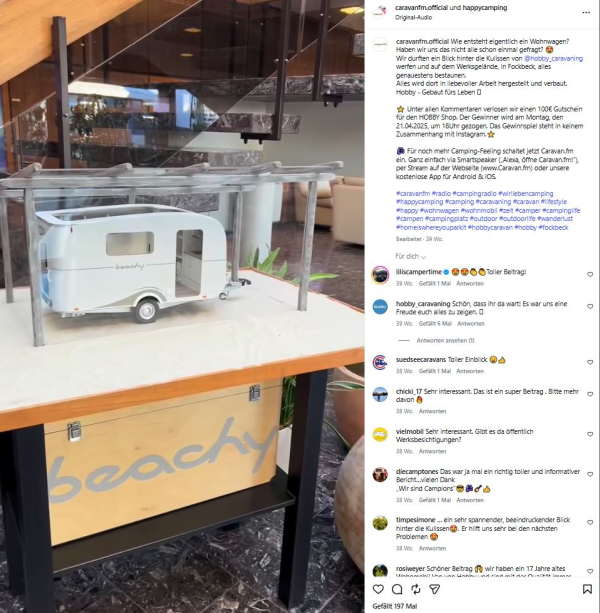This screenshot has height=613, width=600.
Task: Save post with the bookmark icon
Action: click(587, 589)
